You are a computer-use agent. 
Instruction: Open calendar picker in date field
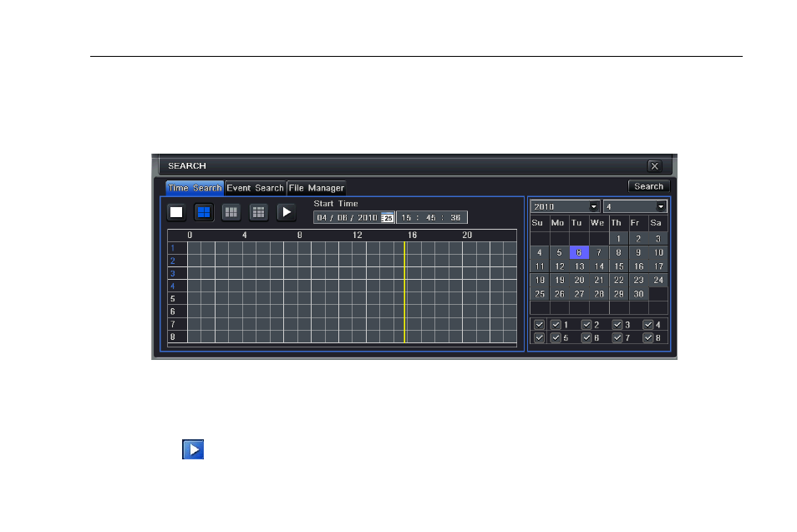click(x=388, y=217)
